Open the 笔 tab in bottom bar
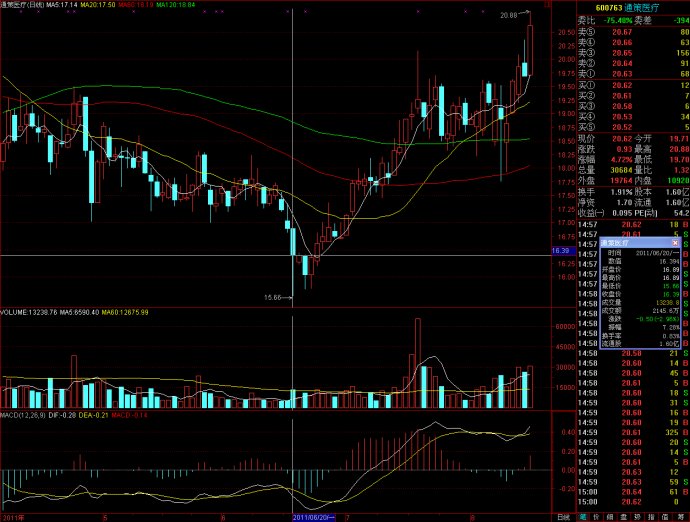The width and height of the screenshot is (690, 522). pyautogui.click(x=583, y=517)
